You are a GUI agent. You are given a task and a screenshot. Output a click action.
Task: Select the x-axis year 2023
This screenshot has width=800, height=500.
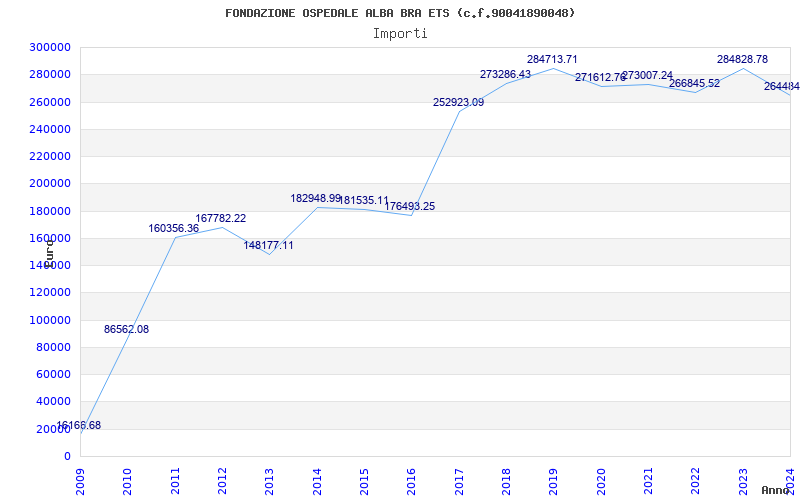[743, 482]
